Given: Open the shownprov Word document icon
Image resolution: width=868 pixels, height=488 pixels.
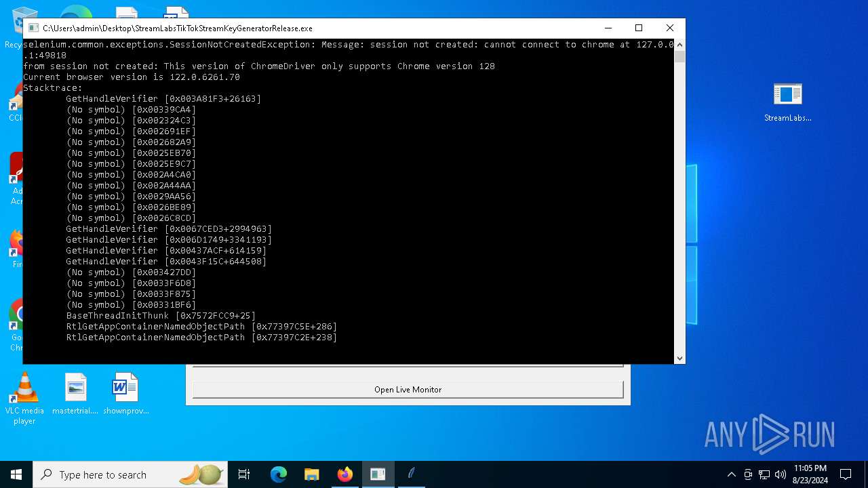Looking at the screenshot, I should click(125, 394).
